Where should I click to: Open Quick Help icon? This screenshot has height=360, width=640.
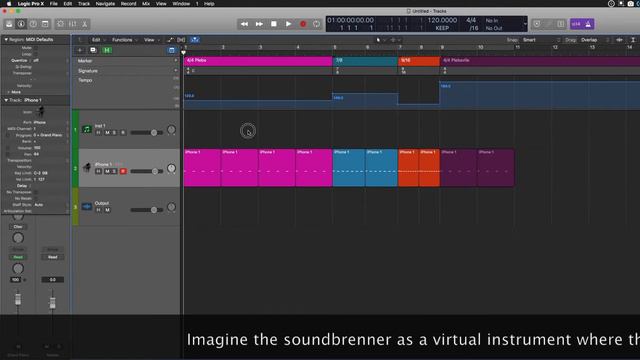33,24
